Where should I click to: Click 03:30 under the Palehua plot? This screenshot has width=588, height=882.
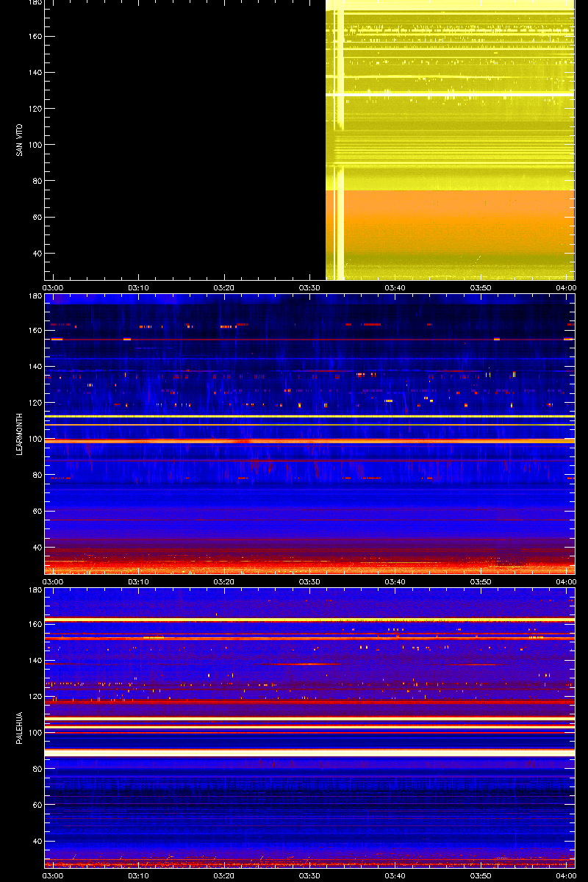pos(309,875)
